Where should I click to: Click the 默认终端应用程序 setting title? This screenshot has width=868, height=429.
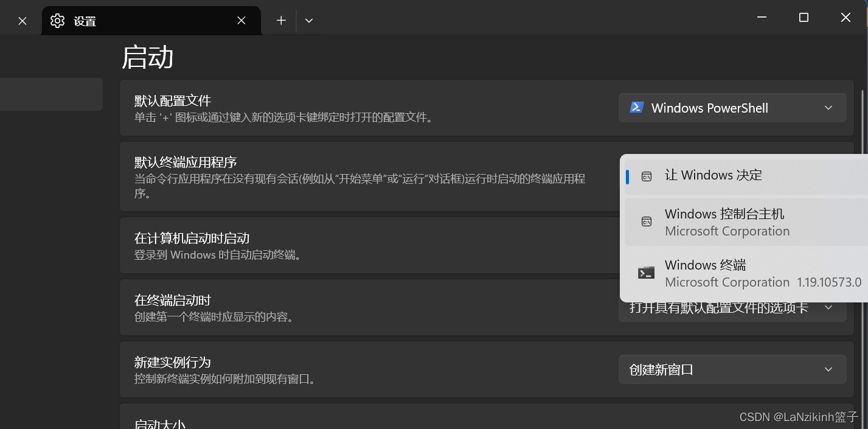(186, 162)
